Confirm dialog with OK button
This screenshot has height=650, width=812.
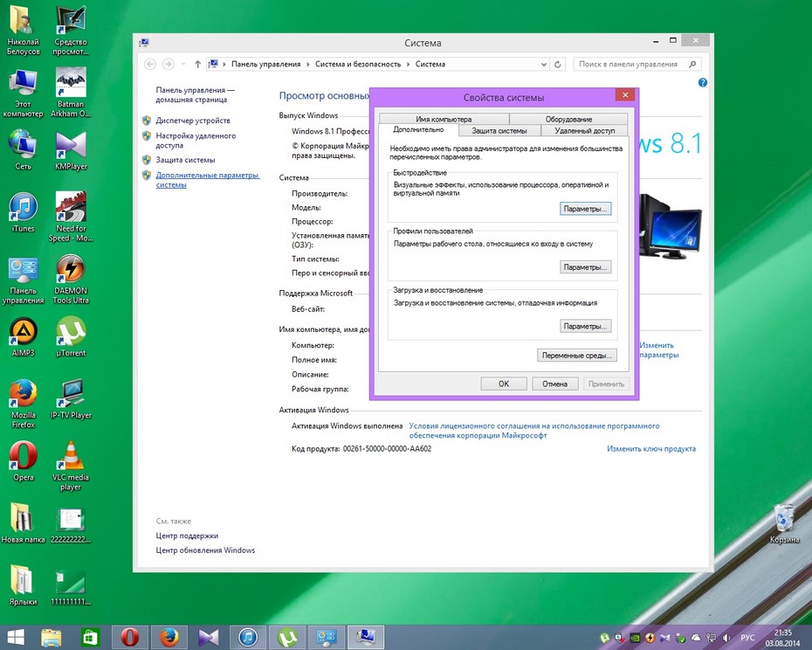click(x=504, y=384)
